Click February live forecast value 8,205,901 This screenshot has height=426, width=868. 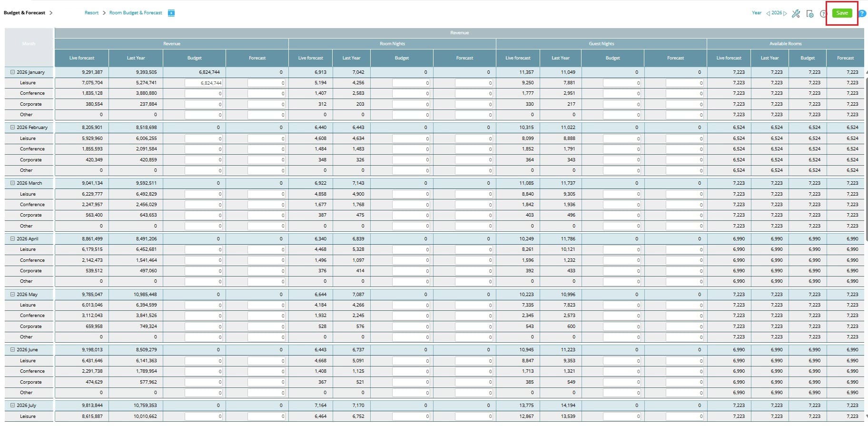pos(92,128)
